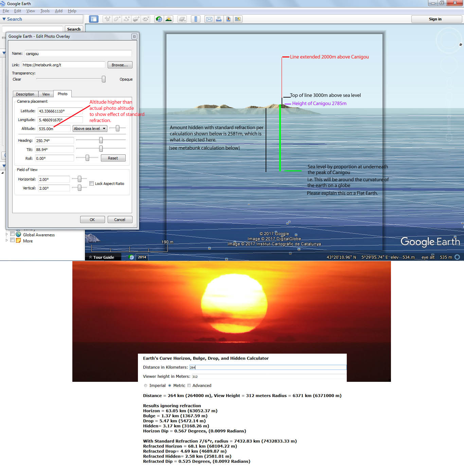The height and width of the screenshot is (476, 464).
Task: Open the Add menu
Action: [x=59, y=11]
